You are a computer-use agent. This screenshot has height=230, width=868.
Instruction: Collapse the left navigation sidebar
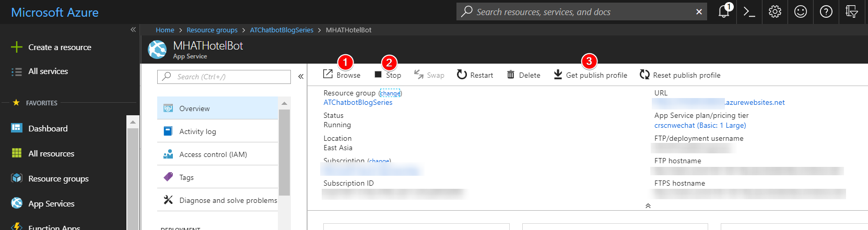point(133,30)
